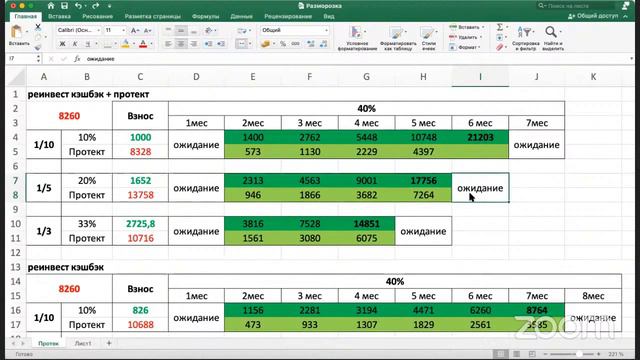Open the Данные ribbon tab
Image resolution: width=640 pixels, height=360 pixels.
241,16
